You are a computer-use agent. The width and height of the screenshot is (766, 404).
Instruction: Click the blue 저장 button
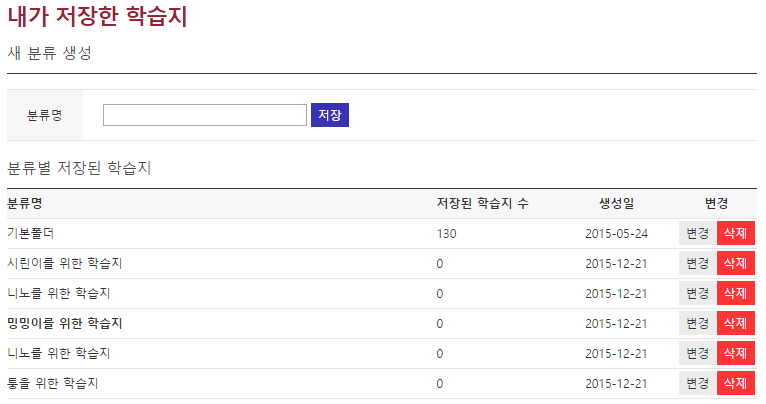point(329,115)
